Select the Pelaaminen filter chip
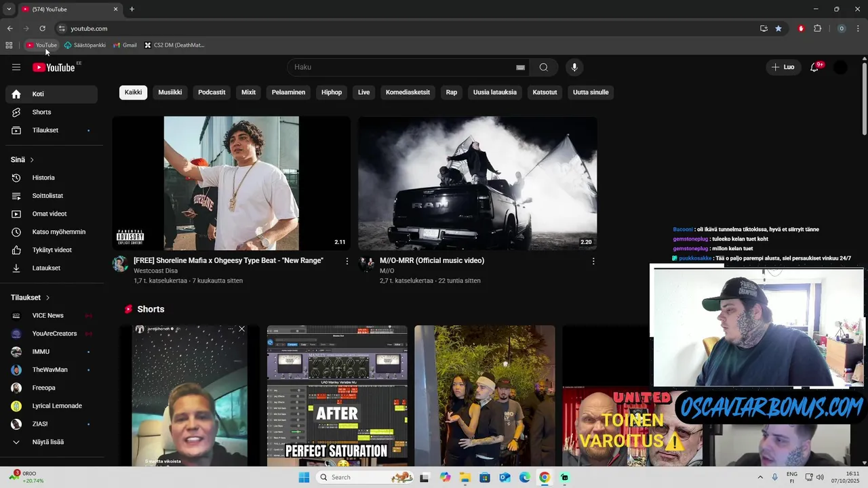The height and width of the screenshot is (488, 868). pyautogui.click(x=288, y=92)
